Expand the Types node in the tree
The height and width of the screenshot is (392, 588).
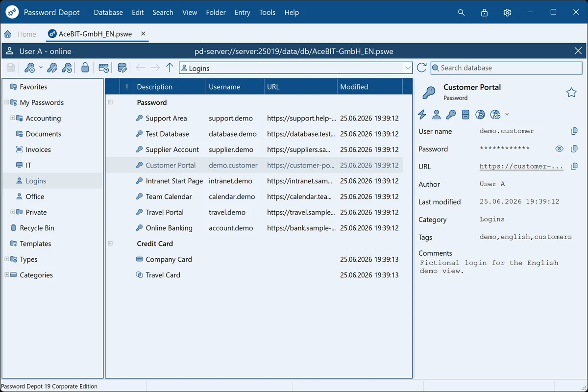(7, 259)
